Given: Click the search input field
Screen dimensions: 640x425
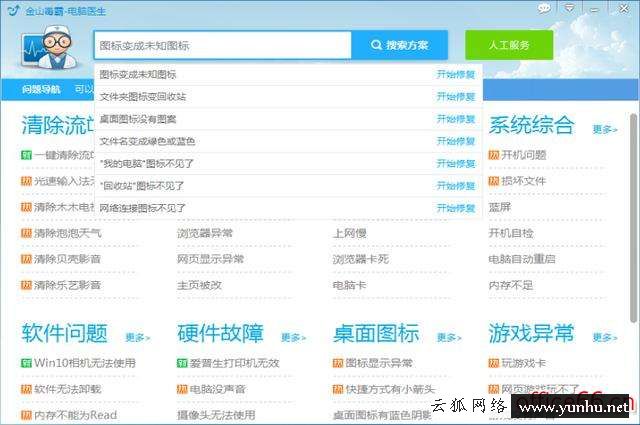Looking at the screenshot, I should [x=222, y=45].
